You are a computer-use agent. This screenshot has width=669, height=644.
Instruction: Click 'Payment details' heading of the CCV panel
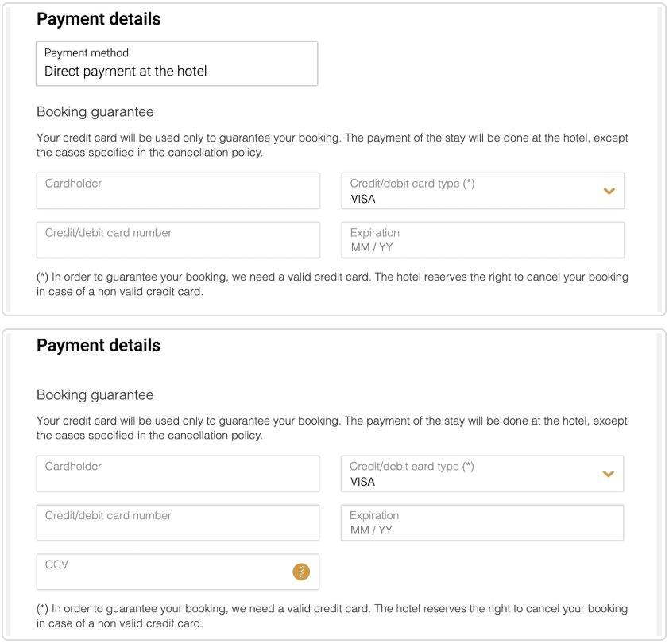[x=99, y=346]
